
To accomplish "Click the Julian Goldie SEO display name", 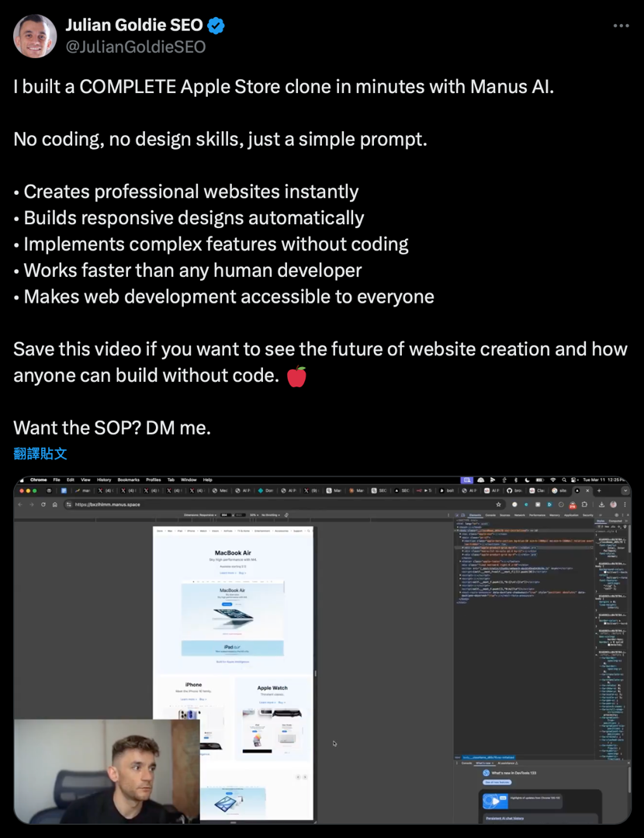I will point(134,25).
